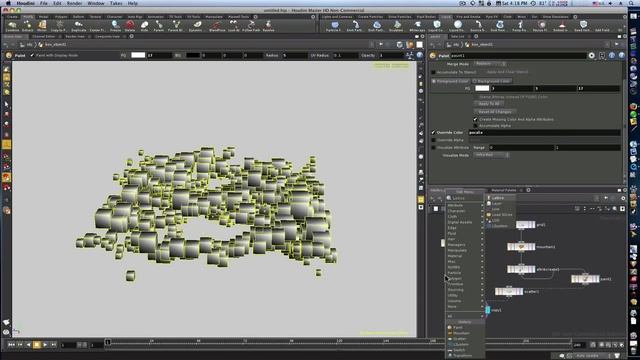This screenshot has height=360, width=640.
Task: Toggle Paint with Display Mode checkbox
Action: 32,55
